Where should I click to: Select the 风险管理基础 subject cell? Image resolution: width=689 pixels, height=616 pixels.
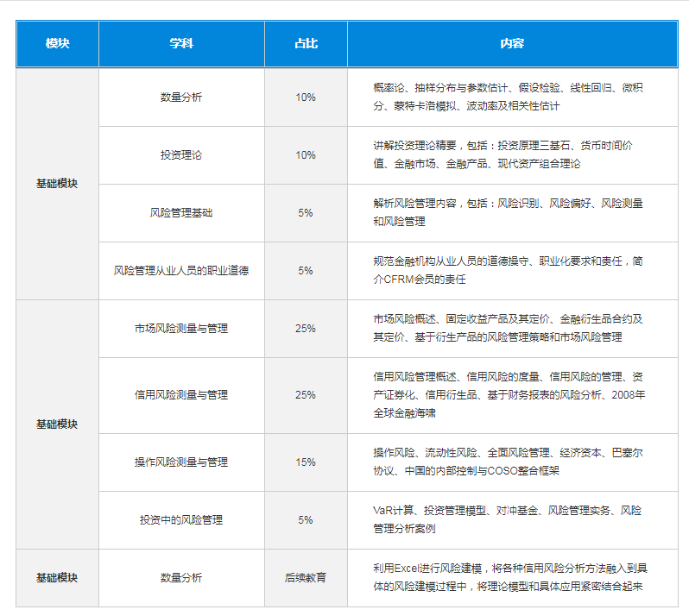[181, 213]
